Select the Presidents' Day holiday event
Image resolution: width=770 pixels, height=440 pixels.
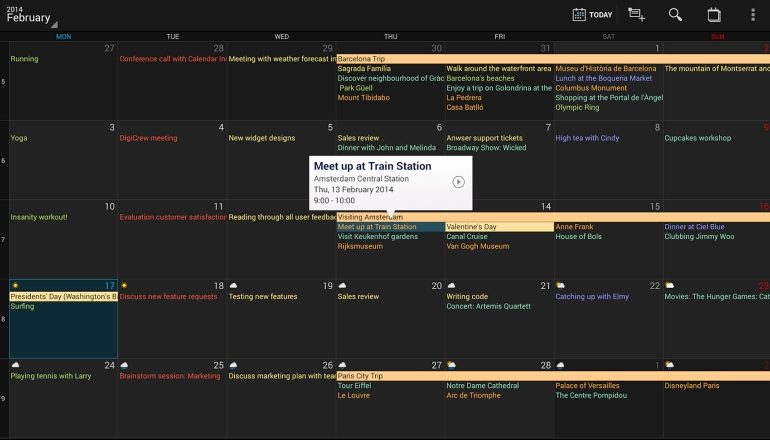(63, 297)
